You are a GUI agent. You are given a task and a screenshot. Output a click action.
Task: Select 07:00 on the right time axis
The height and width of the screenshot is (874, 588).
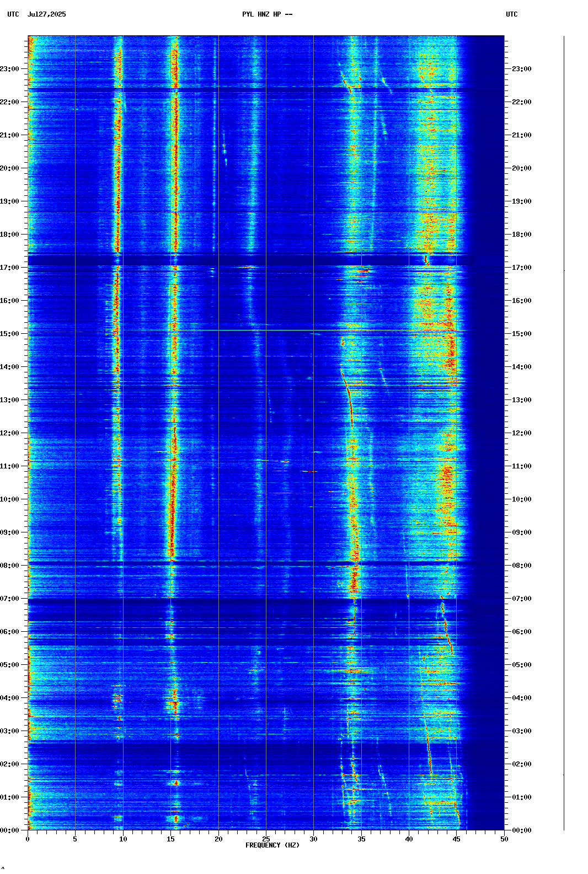click(x=522, y=599)
